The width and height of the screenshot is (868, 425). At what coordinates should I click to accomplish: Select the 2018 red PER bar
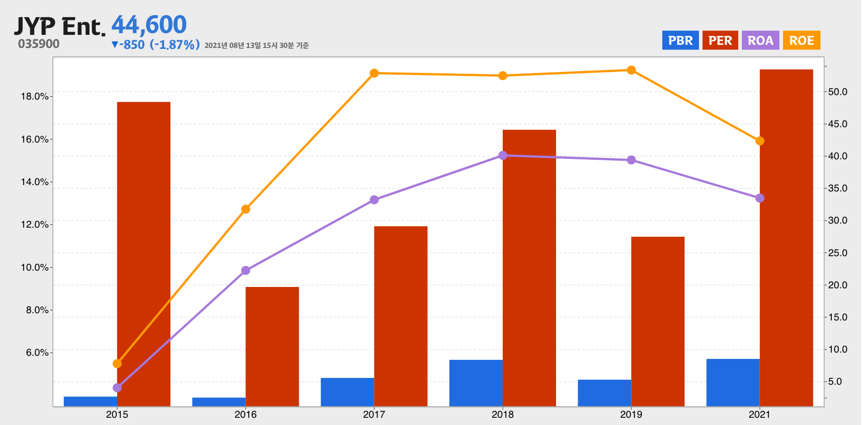[529, 268]
